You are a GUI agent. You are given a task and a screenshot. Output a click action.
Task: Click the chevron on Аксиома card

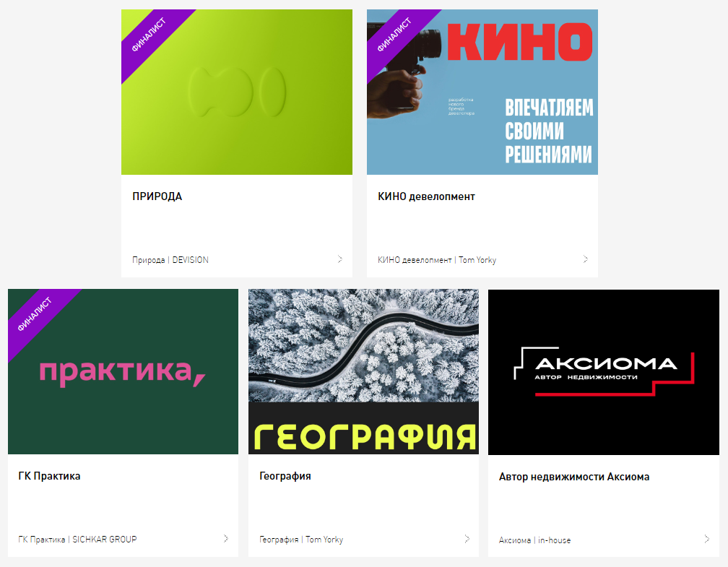click(706, 539)
